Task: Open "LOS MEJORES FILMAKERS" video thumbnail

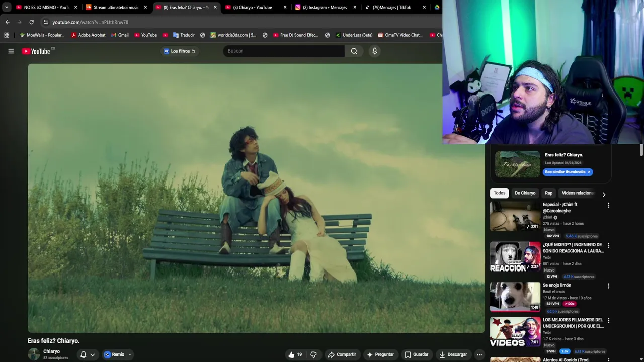Action: 515,331
